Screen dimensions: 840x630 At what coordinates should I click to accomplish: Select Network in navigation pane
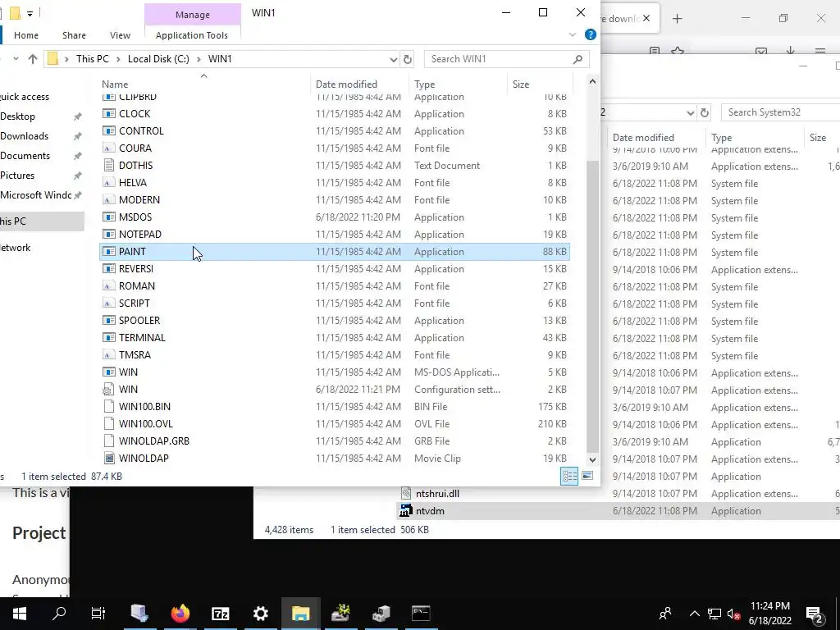click(15, 248)
